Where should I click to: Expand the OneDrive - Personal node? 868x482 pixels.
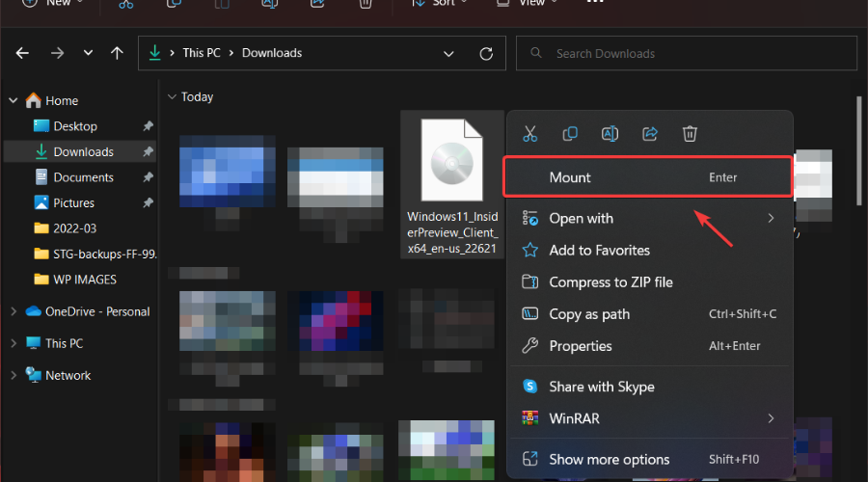click(14, 311)
